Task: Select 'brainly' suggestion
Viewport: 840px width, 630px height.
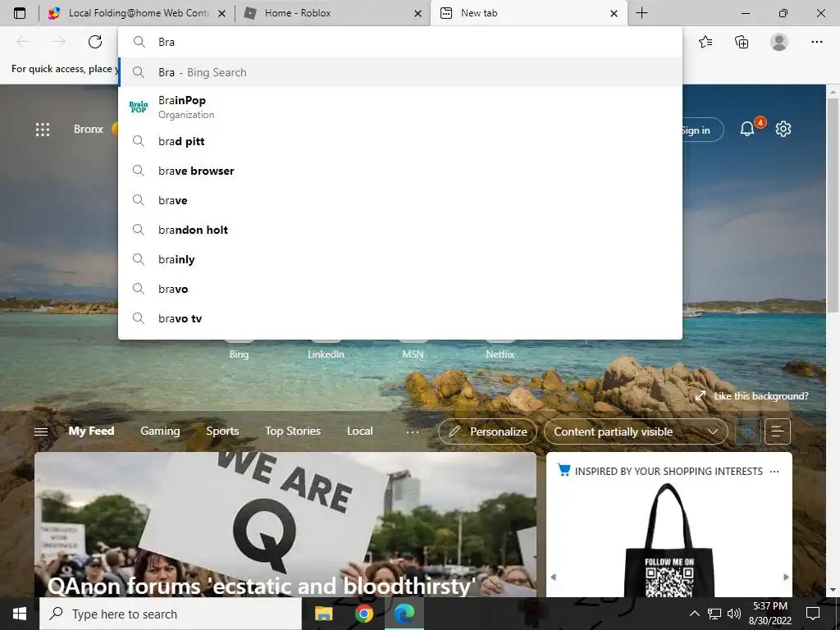Action: [400, 259]
